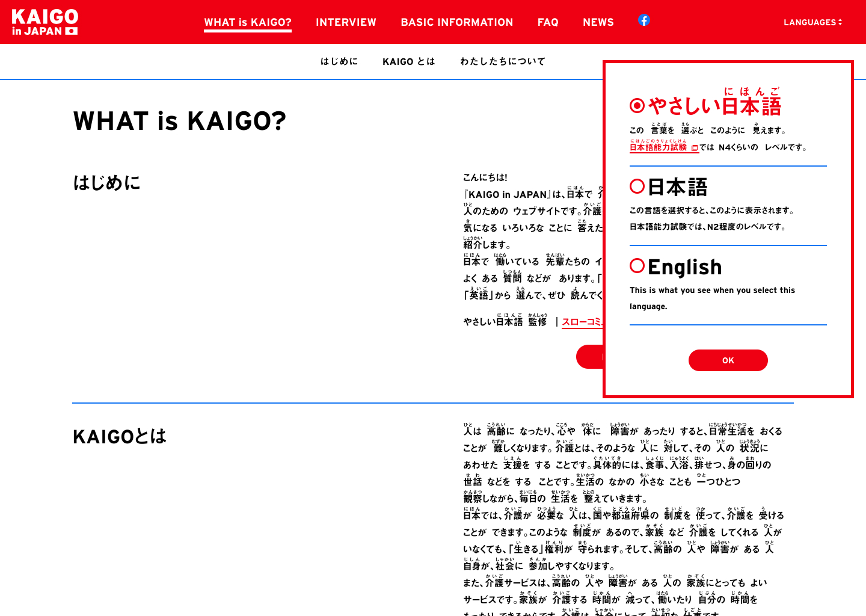Select the わたしたちについて sub-tab
This screenshot has height=616, width=866.
click(503, 61)
